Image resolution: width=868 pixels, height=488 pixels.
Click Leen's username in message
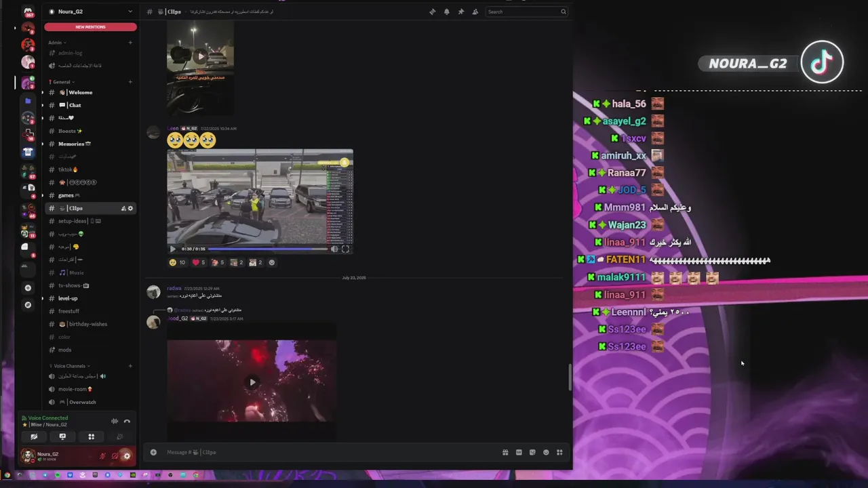173,128
